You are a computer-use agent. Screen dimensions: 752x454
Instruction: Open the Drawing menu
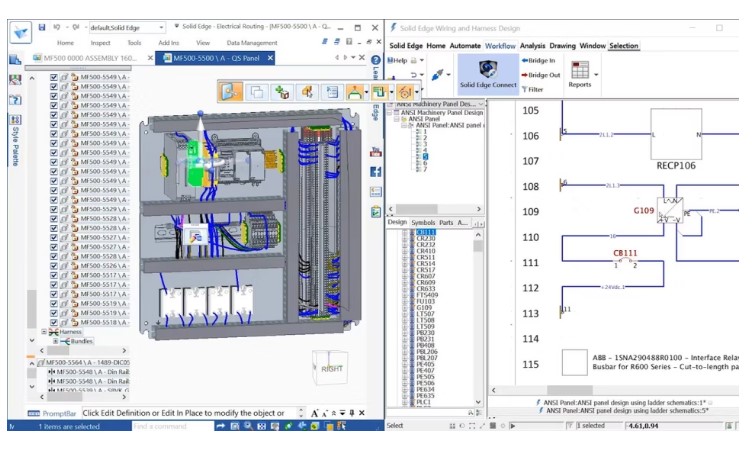pos(562,46)
